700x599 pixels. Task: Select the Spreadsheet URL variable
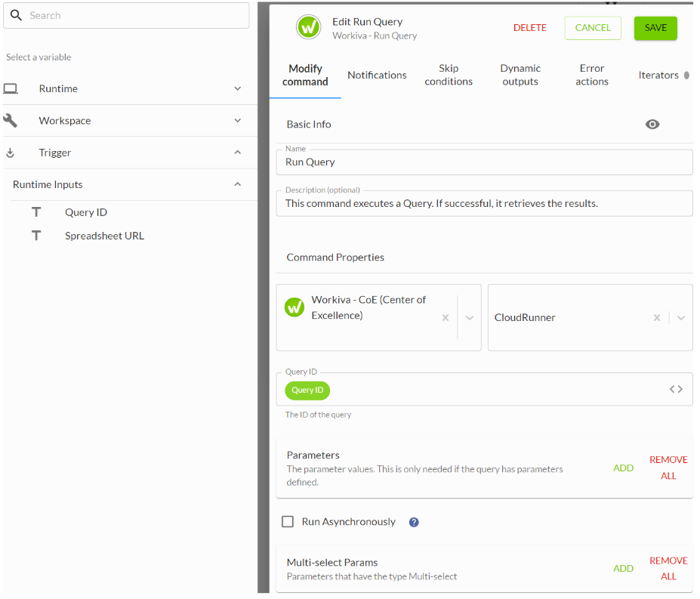pyautogui.click(x=104, y=236)
